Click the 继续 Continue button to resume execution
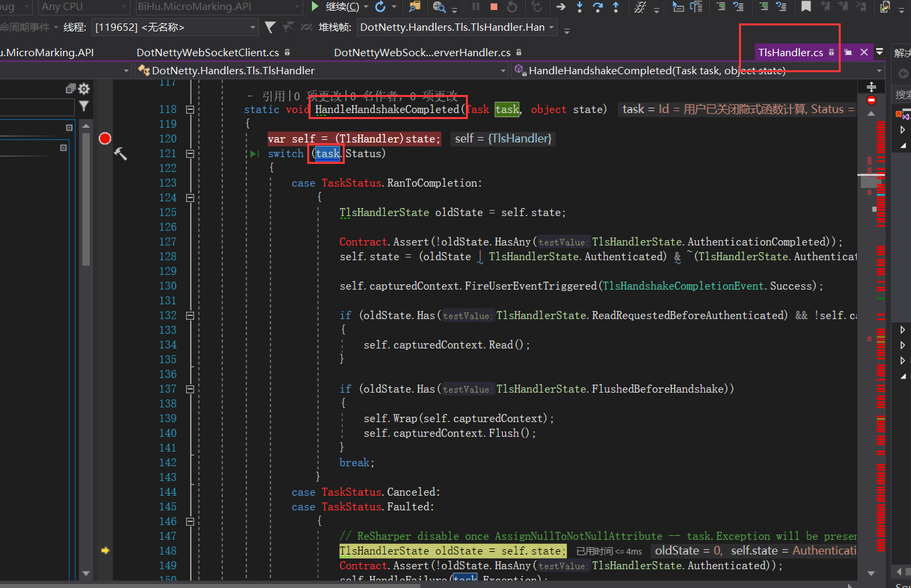 [x=333, y=7]
